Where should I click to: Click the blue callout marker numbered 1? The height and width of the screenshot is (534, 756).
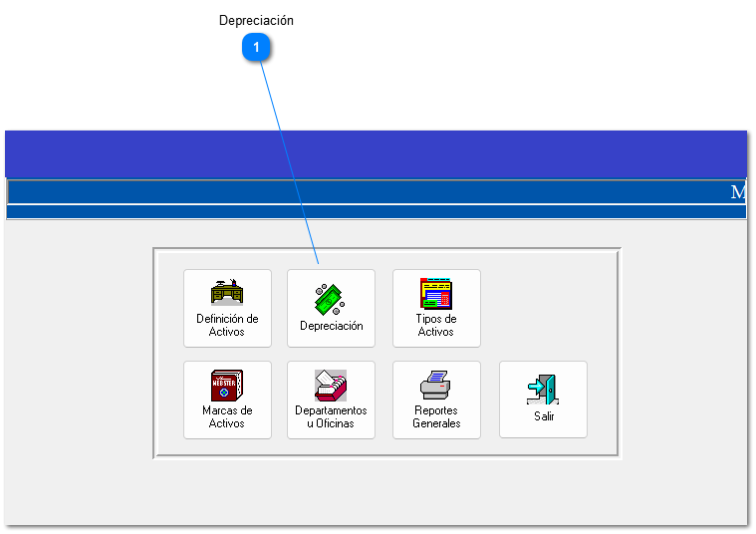pyautogui.click(x=257, y=47)
